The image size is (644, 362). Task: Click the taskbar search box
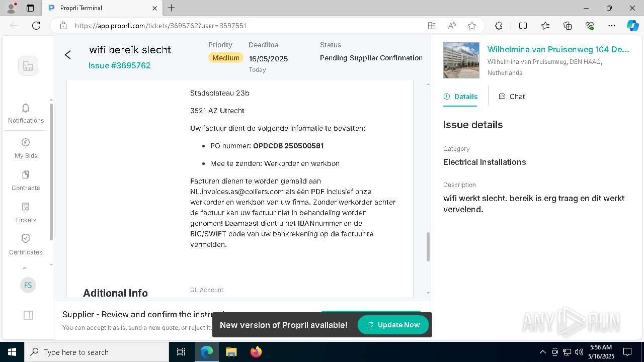click(97, 352)
